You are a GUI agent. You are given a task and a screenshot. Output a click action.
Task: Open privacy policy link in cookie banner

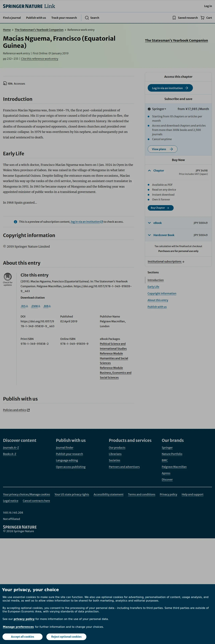point(24,619)
